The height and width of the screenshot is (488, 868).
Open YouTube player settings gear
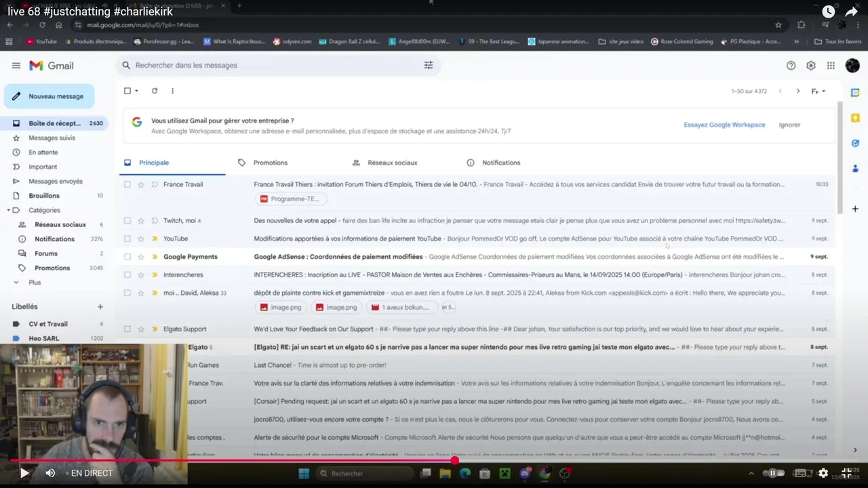[x=823, y=473]
